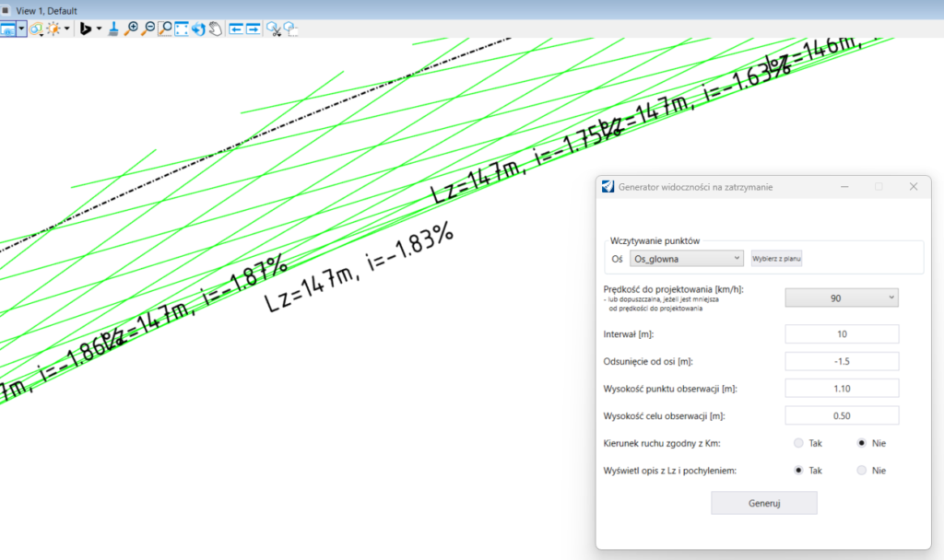The width and height of the screenshot is (944, 560).
Task: Select Tak for Kierunek ruchu zgodny z Km
Action: [798, 443]
